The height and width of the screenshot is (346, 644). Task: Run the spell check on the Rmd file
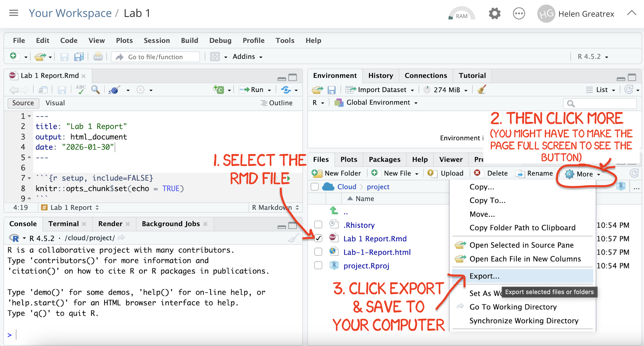point(80,90)
